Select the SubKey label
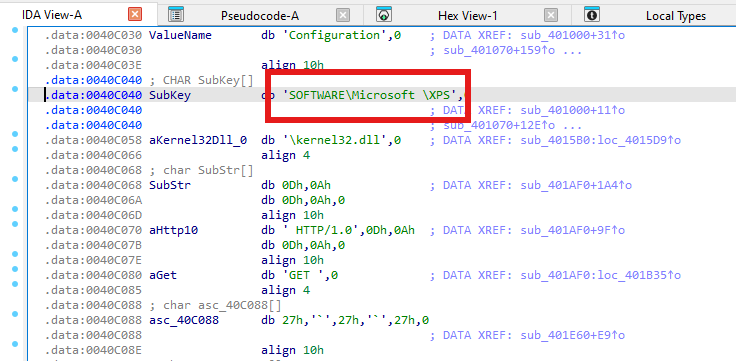This screenshot has height=361, width=736. coord(170,95)
